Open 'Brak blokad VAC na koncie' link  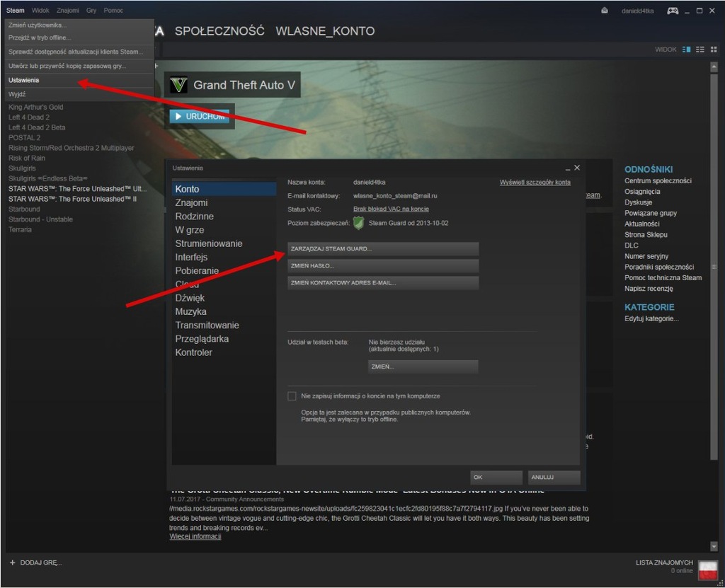[391, 209]
